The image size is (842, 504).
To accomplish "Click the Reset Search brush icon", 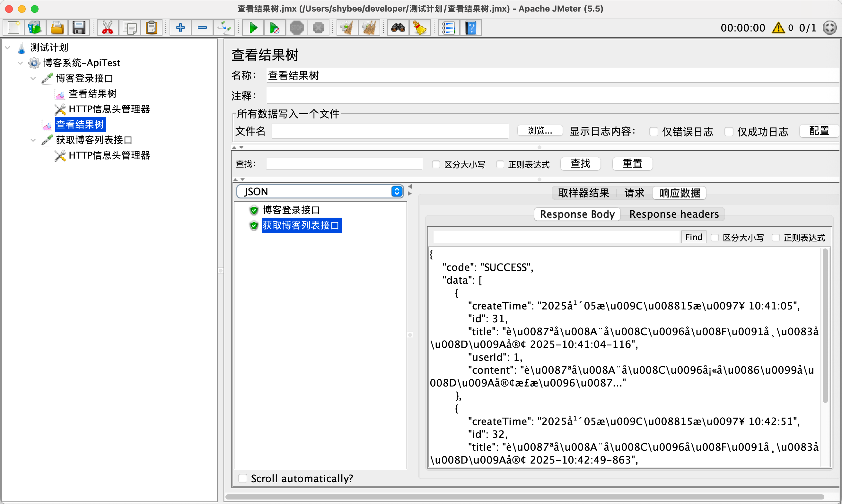I will [419, 28].
